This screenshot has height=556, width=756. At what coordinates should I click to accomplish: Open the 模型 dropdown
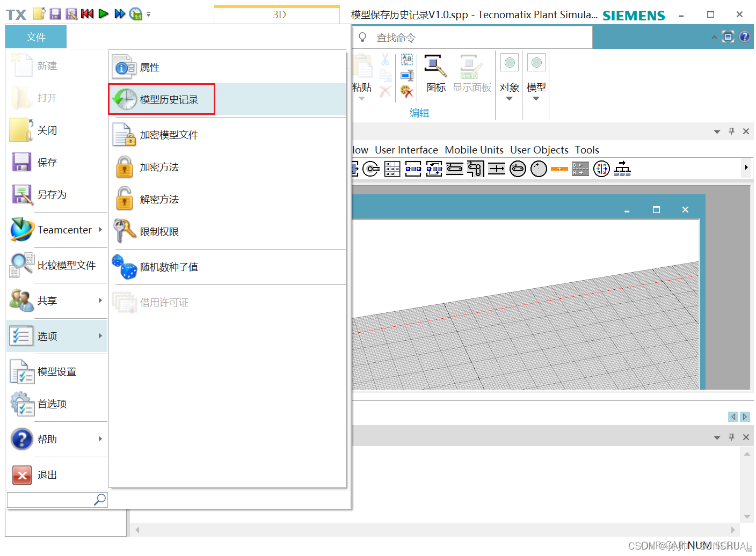[x=536, y=78]
